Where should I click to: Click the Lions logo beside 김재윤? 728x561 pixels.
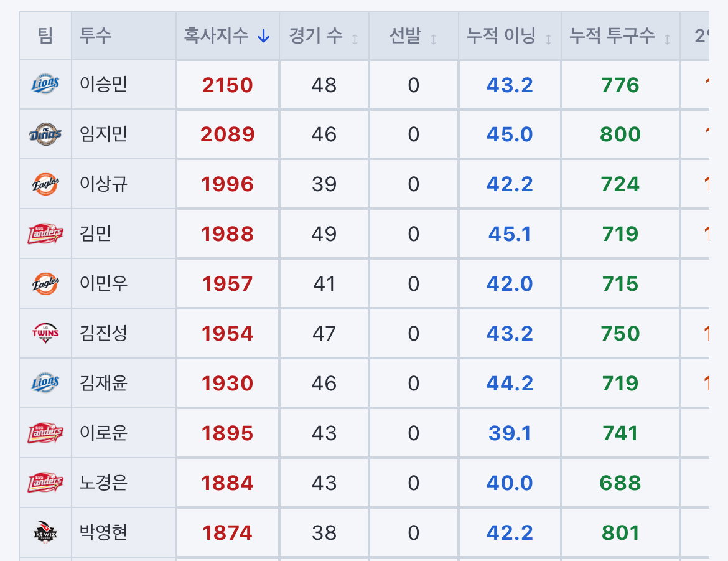(x=45, y=382)
